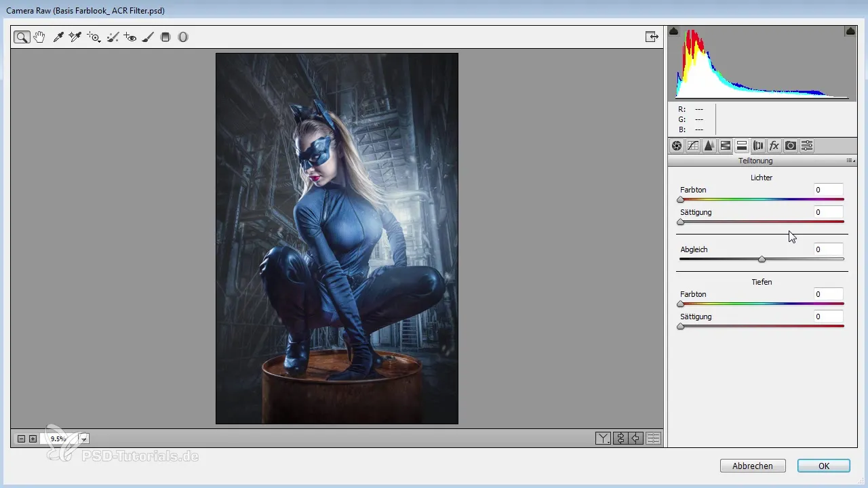868x488 pixels.
Task: Select the Red Eye Removal tool
Action: [x=130, y=37]
